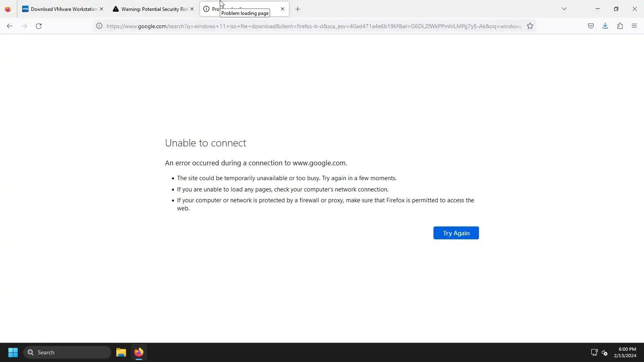The image size is (644, 362).
Task: Click the "check your computer's network connection" bullet
Action: 283,189
